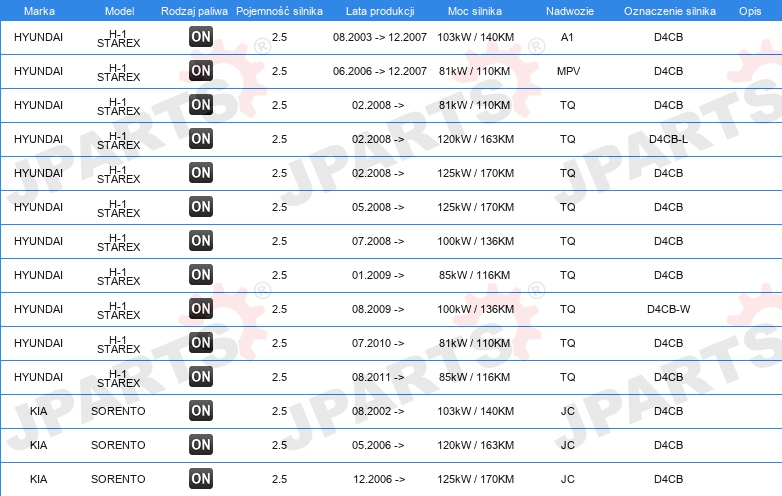This screenshot has height=496, width=782.
Task: Click the JC body cell in the 05.2006 row
Action: (568, 445)
